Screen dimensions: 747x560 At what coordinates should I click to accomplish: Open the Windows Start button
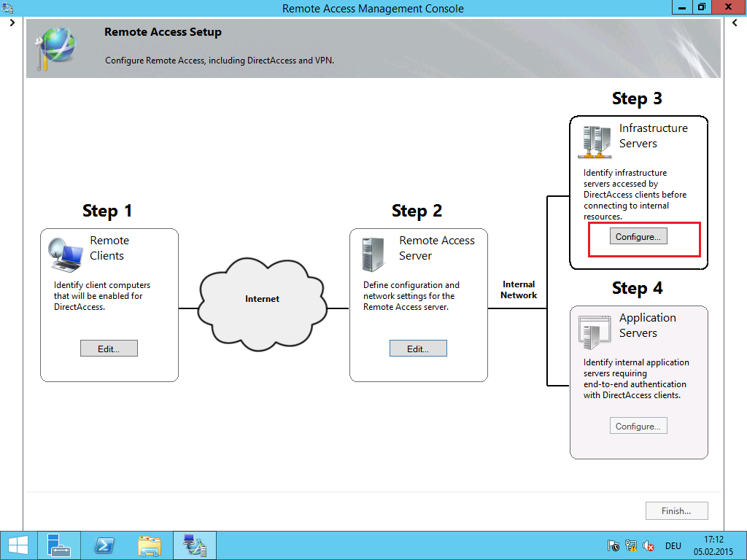tap(18, 545)
